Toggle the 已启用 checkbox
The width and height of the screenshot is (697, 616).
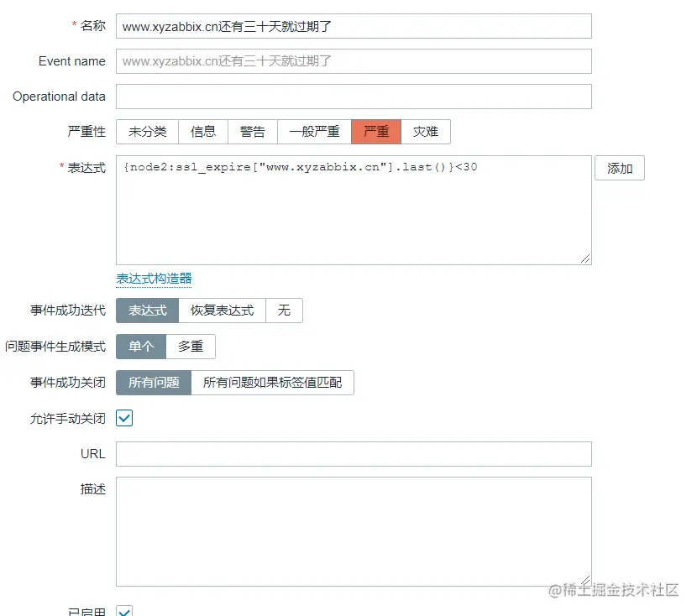click(124, 611)
